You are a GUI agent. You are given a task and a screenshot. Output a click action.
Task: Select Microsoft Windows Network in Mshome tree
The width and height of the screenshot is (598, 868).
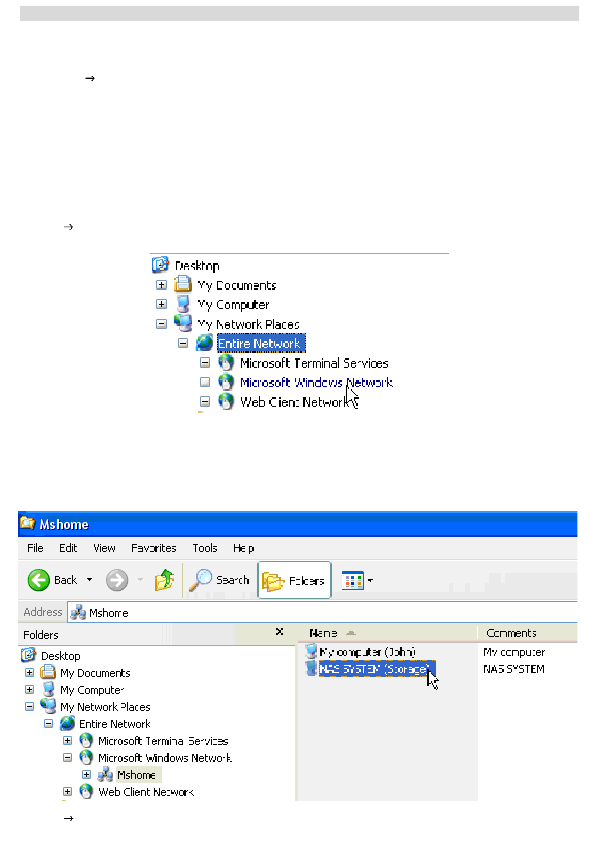pyautogui.click(x=165, y=758)
